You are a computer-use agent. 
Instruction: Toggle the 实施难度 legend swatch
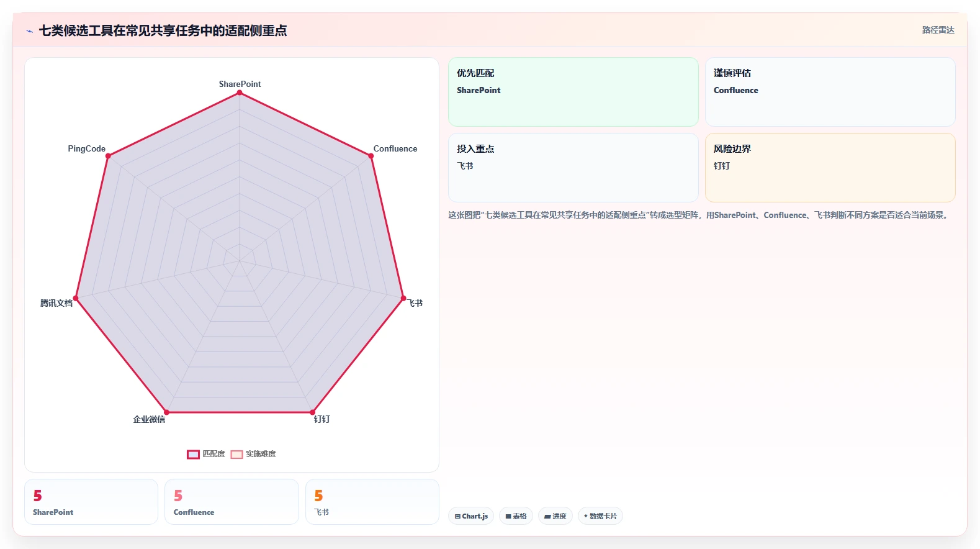236,455
